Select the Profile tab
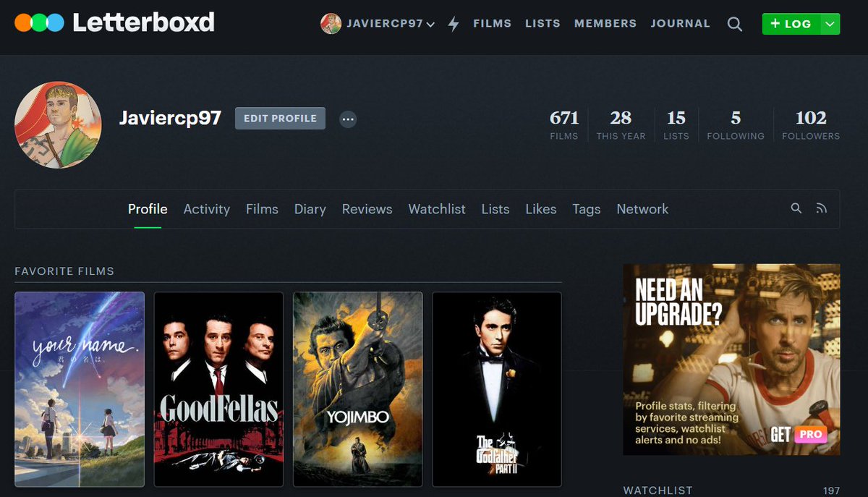Image resolution: width=868 pixels, height=497 pixels. 148,209
